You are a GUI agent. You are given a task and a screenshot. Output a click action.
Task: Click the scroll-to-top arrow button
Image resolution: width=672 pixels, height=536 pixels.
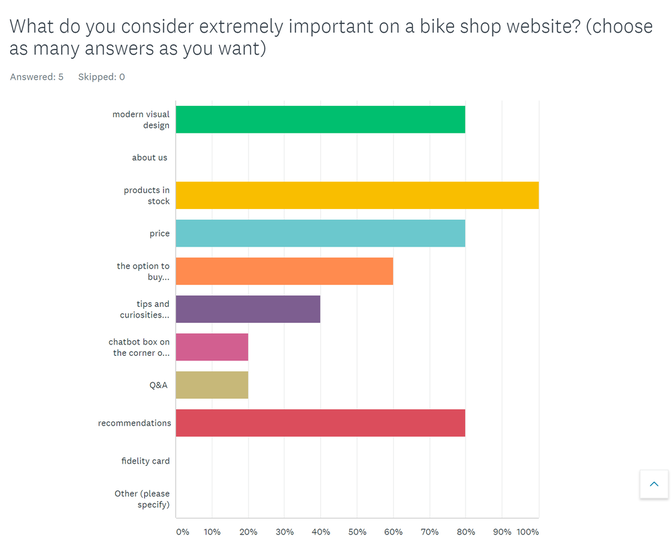coord(653,484)
